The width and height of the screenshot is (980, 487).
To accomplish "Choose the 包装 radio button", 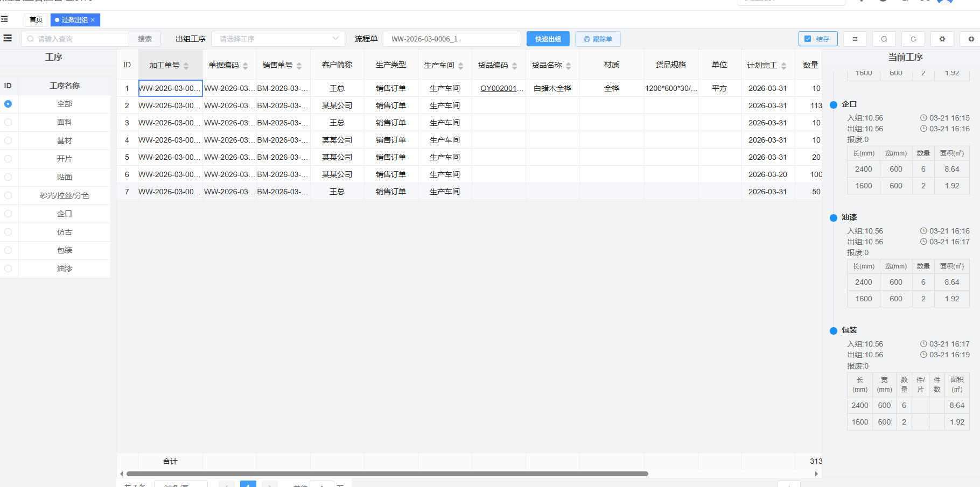I will (x=8, y=250).
